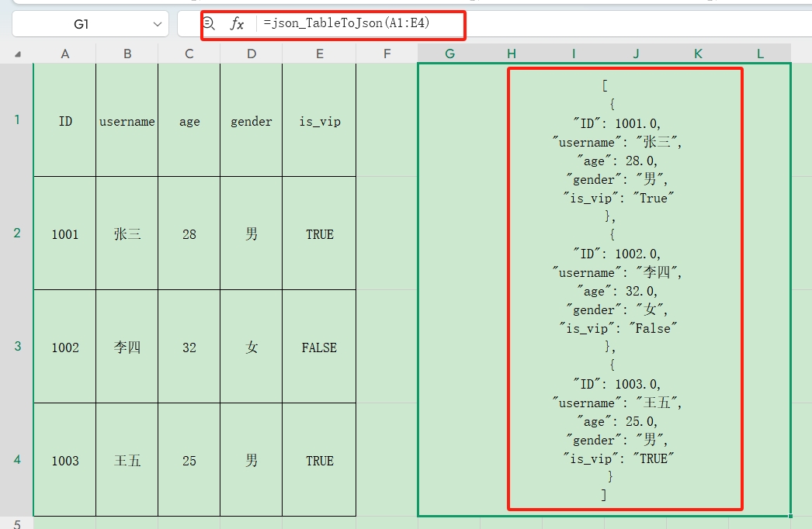Select row 3 header

click(16, 346)
